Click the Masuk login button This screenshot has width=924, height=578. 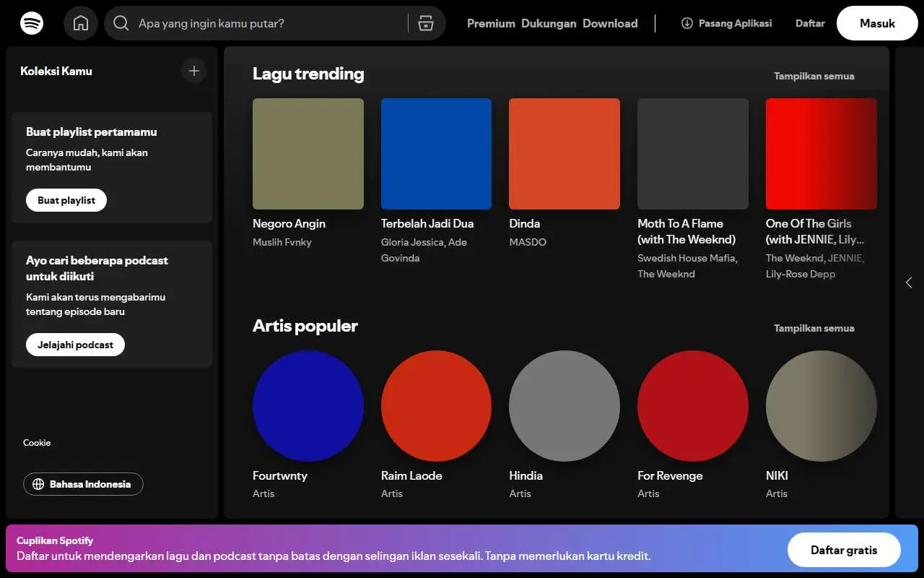[x=877, y=23]
